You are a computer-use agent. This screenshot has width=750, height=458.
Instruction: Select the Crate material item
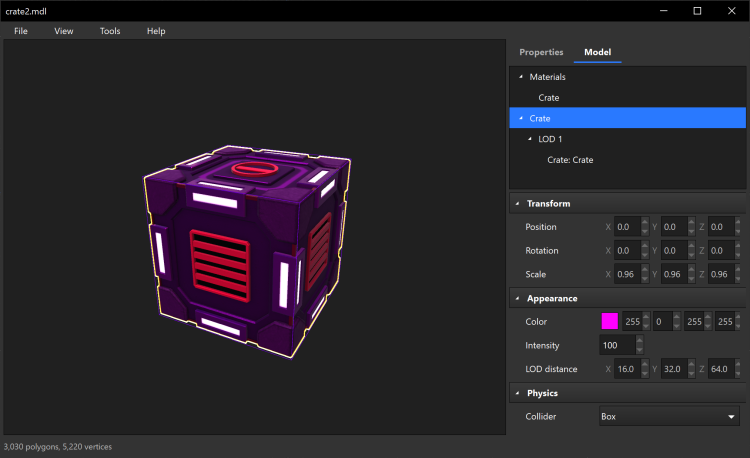pos(548,98)
